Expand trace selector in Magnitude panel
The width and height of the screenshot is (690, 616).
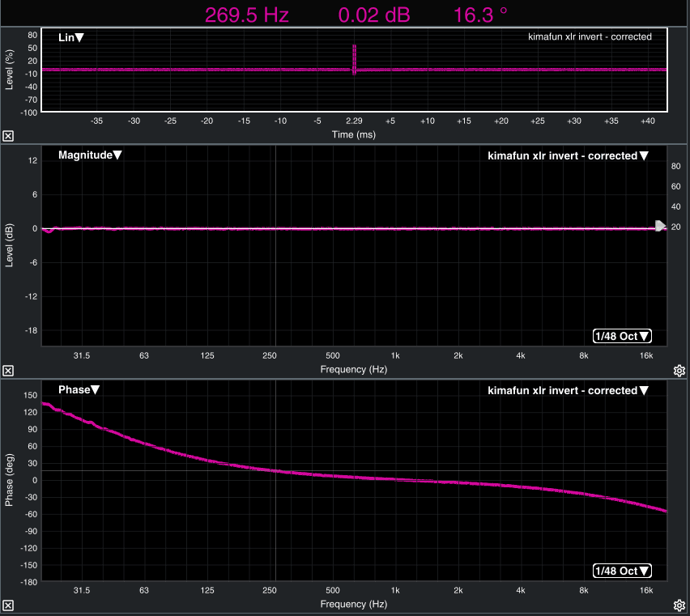coord(568,155)
